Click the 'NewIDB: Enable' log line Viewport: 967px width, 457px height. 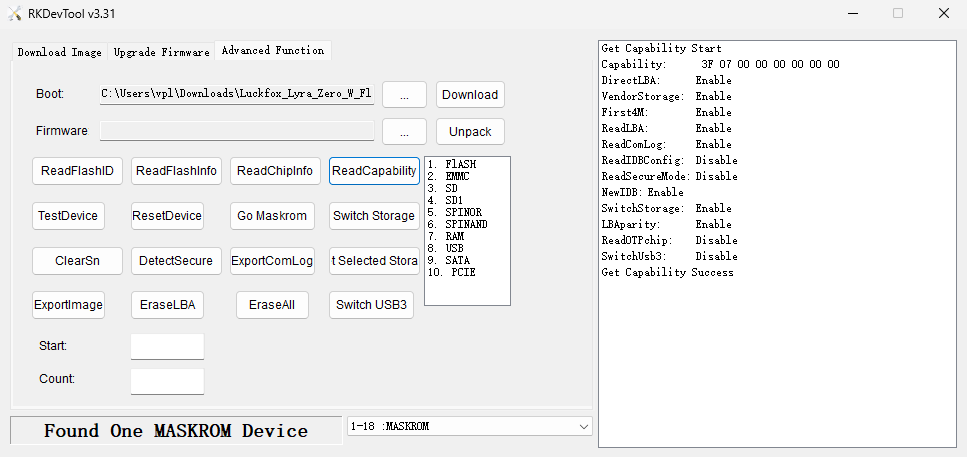tap(642, 192)
